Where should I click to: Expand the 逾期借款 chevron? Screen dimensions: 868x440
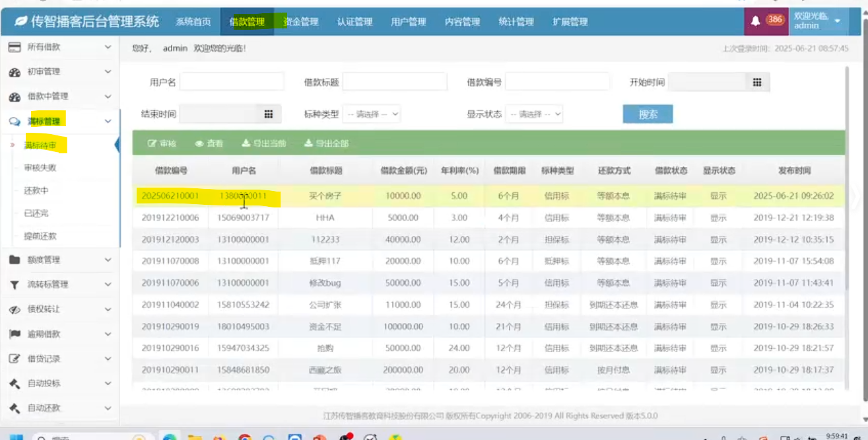pyautogui.click(x=108, y=334)
